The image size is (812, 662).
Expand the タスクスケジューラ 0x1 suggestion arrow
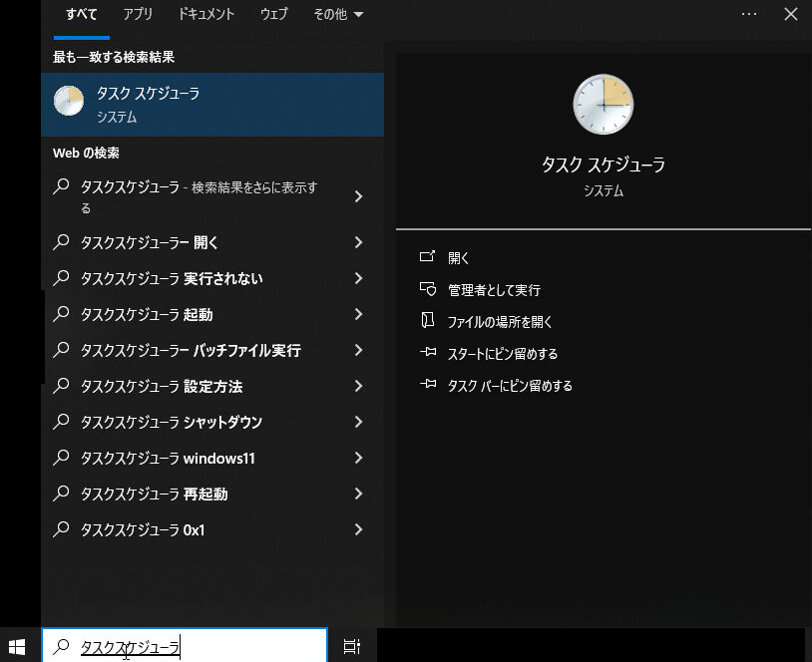click(359, 529)
